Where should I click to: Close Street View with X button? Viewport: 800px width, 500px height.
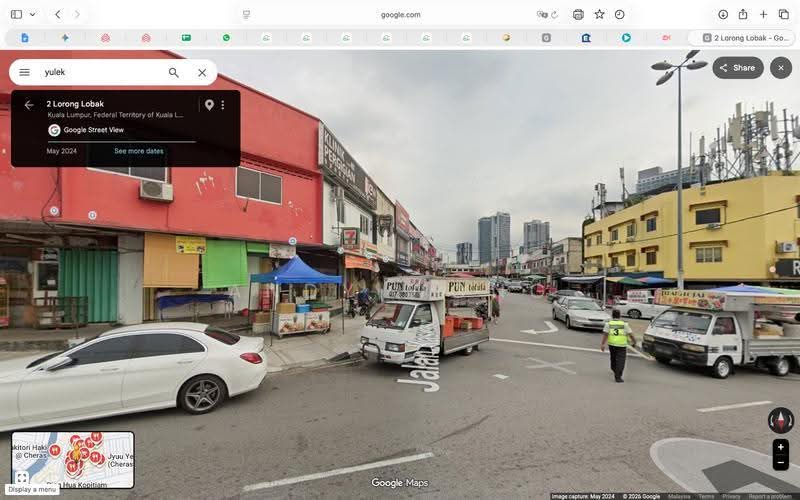781,67
